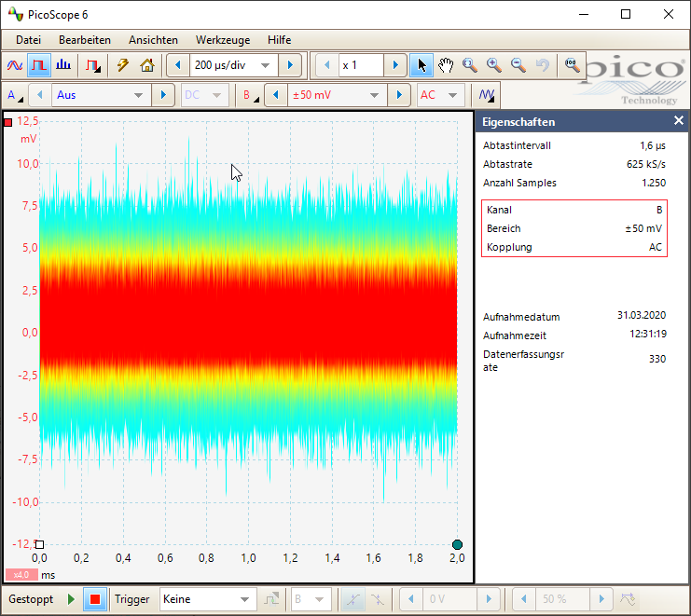The image size is (691, 616).
Task: Minimize the PicoScope 6 window
Action: [584, 15]
